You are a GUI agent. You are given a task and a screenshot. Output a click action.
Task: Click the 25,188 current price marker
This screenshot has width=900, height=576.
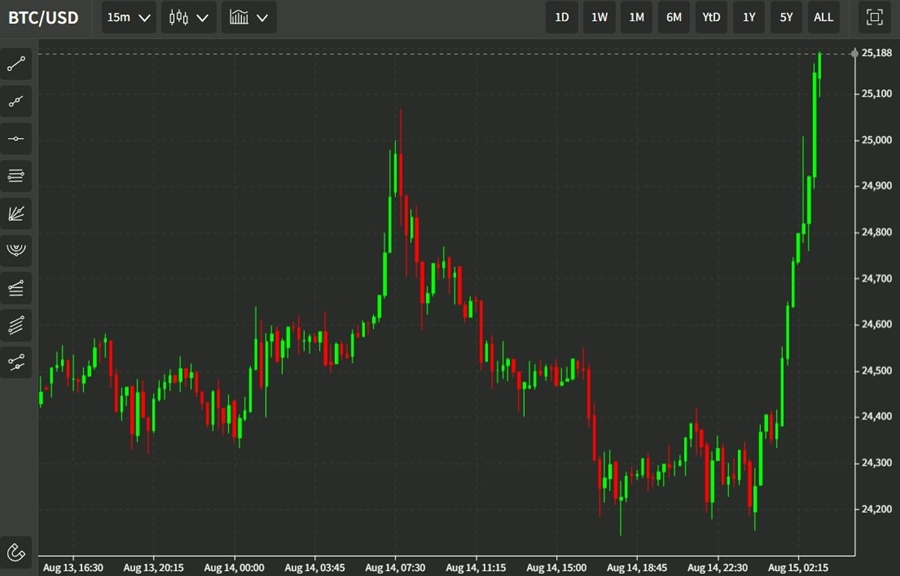click(876, 53)
